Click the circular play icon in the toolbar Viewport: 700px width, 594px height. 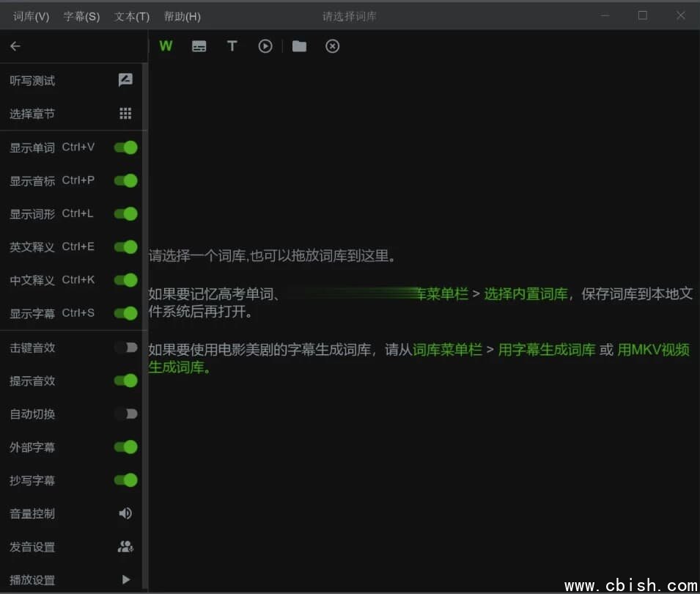[x=265, y=45]
